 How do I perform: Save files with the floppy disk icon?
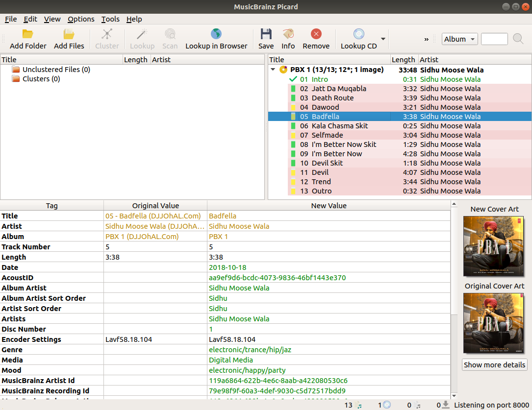coord(266,34)
